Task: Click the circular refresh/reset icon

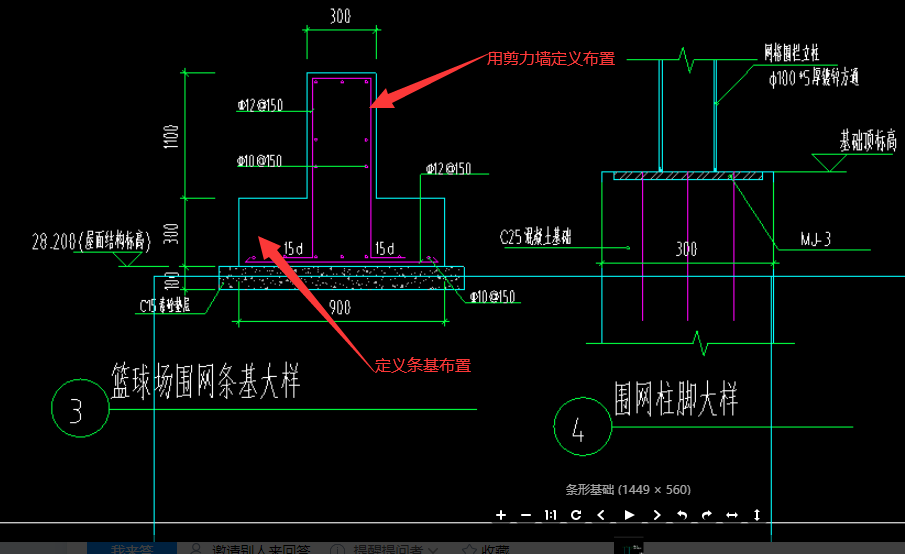Action: point(576,515)
